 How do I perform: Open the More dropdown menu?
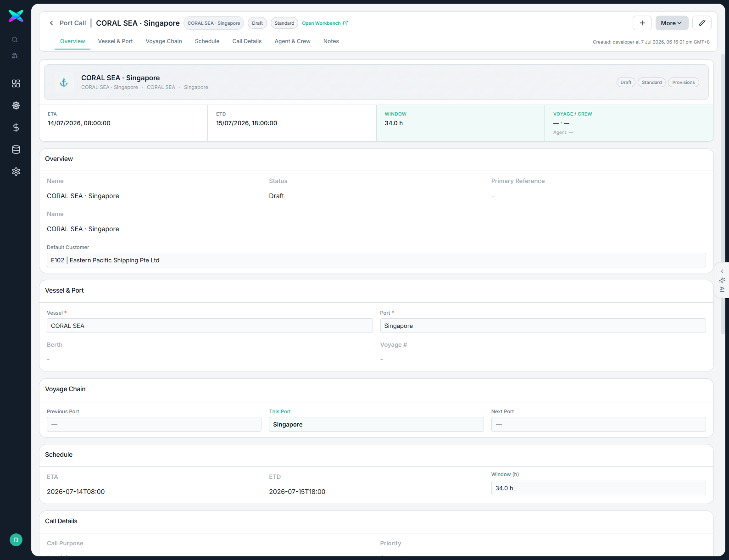[x=672, y=23]
